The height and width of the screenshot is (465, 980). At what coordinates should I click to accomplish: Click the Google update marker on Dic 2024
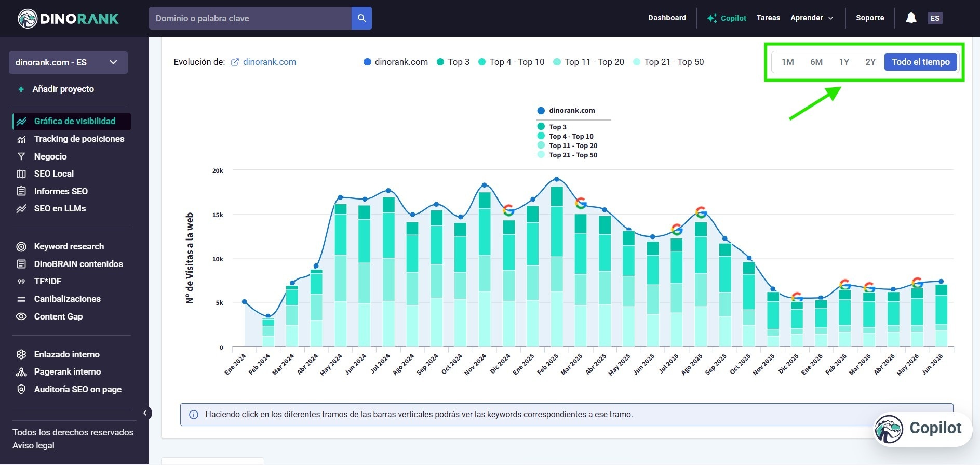pyautogui.click(x=508, y=210)
